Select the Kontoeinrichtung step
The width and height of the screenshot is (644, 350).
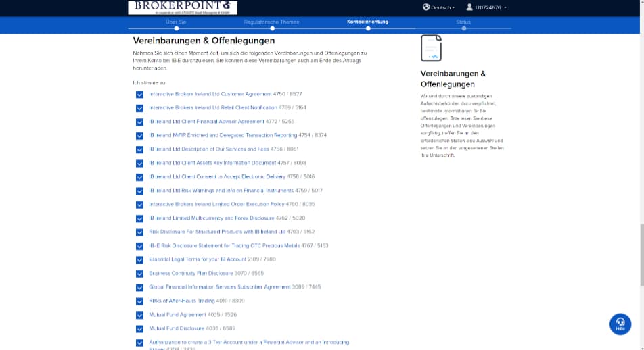[367, 22]
